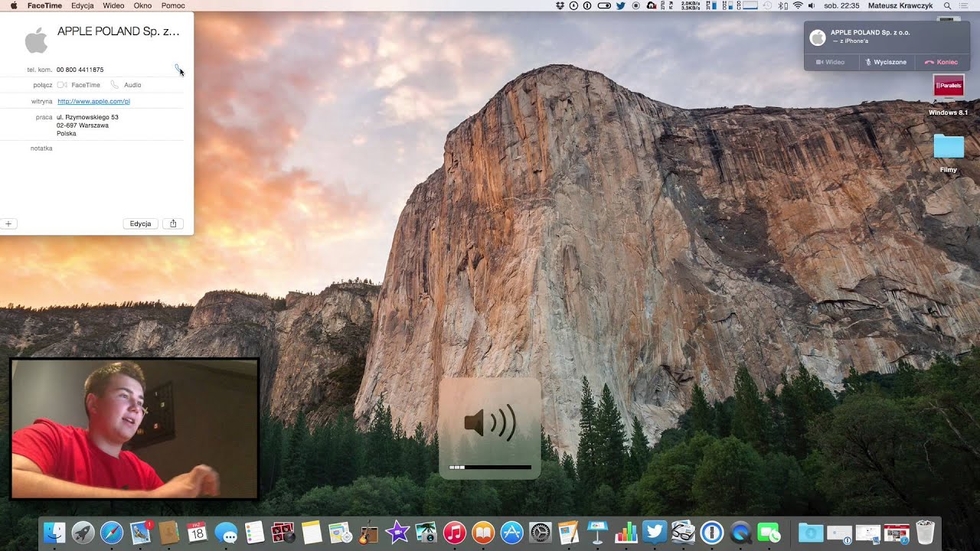Open Safari from the Dock
980x551 pixels.
(x=112, y=533)
